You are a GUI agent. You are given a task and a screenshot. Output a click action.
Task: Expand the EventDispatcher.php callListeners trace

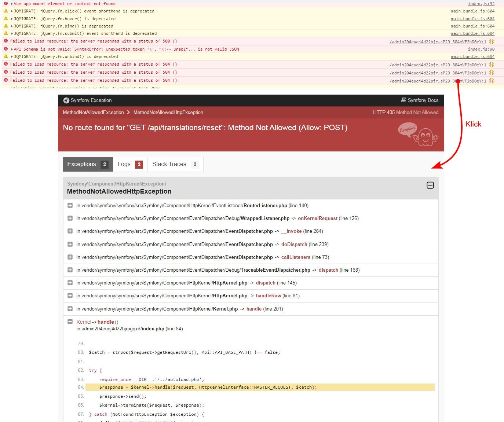pyautogui.click(x=70, y=257)
